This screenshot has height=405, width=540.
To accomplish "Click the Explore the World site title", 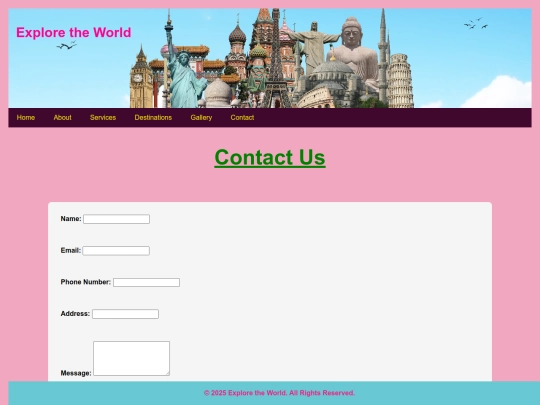I will [x=74, y=33].
